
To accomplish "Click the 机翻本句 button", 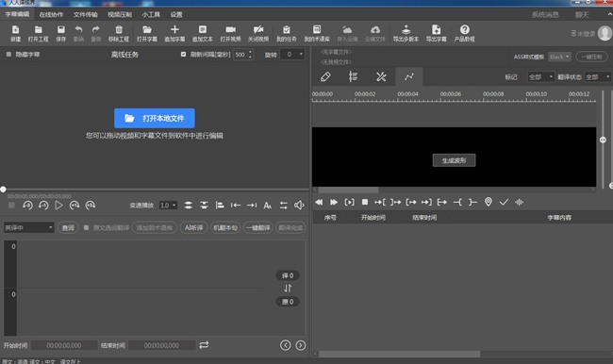I will [225, 227].
